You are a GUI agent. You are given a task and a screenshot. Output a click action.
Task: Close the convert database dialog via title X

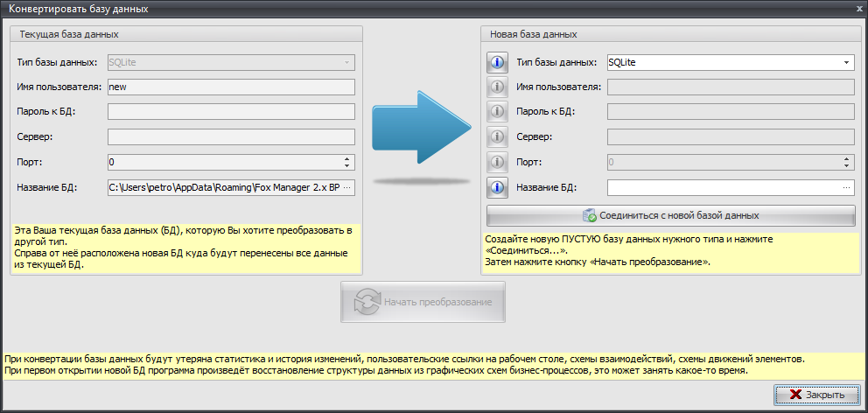click(x=857, y=9)
